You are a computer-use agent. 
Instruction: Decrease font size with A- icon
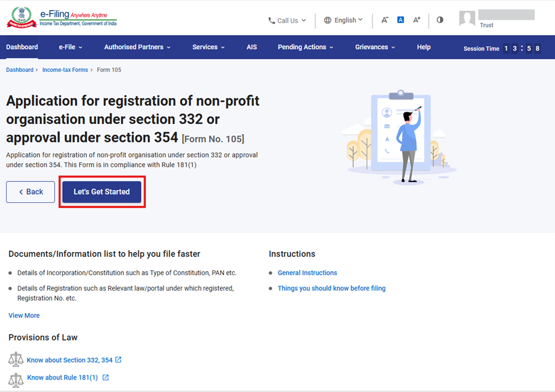384,20
